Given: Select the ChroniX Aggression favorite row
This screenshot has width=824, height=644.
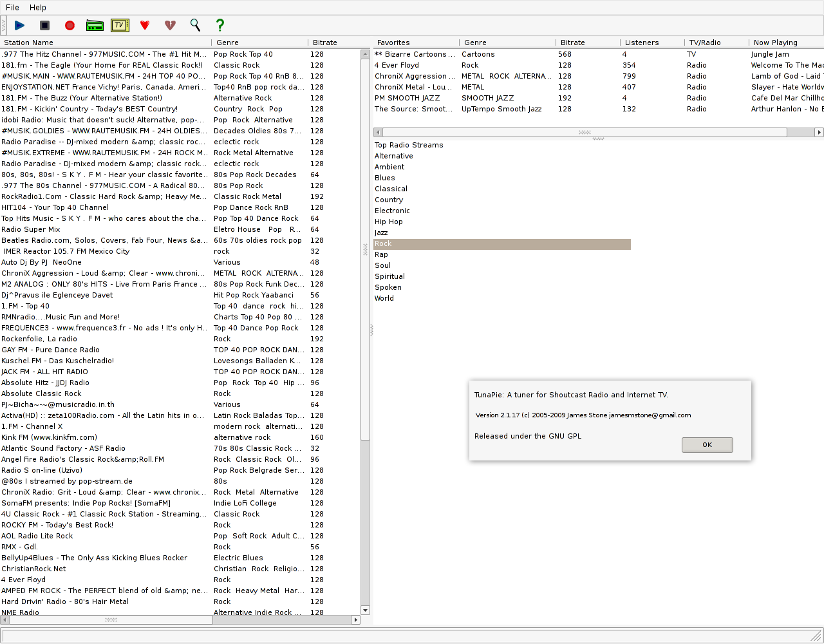Looking at the screenshot, I should 599,76.
